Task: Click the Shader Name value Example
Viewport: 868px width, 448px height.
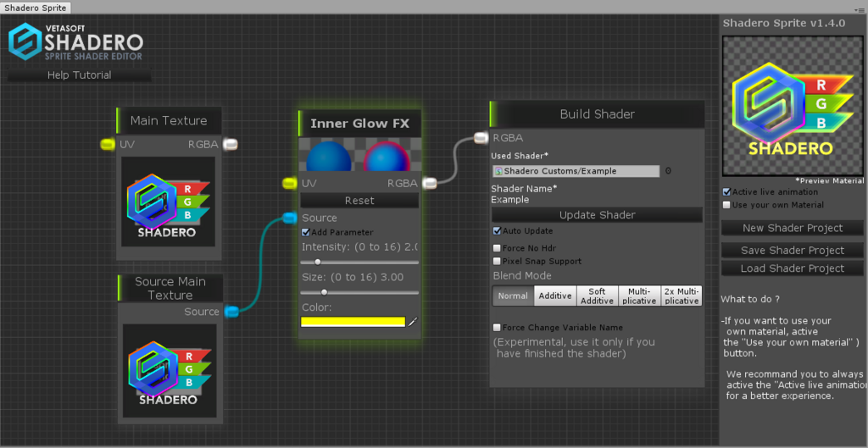Action: 509,200
